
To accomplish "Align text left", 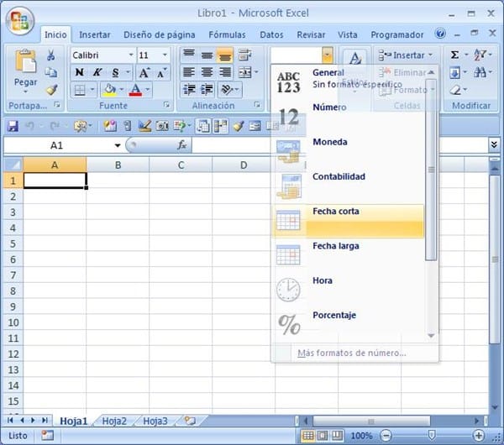I will [x=189, y=72].
